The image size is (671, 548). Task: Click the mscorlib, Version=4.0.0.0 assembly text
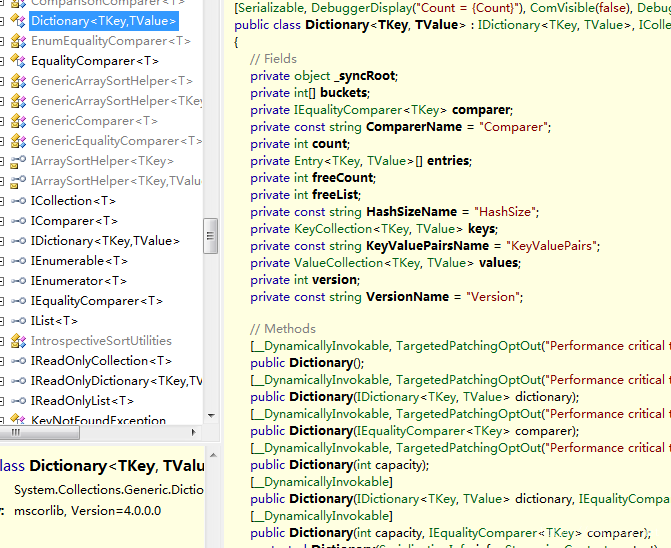point(88,511)
